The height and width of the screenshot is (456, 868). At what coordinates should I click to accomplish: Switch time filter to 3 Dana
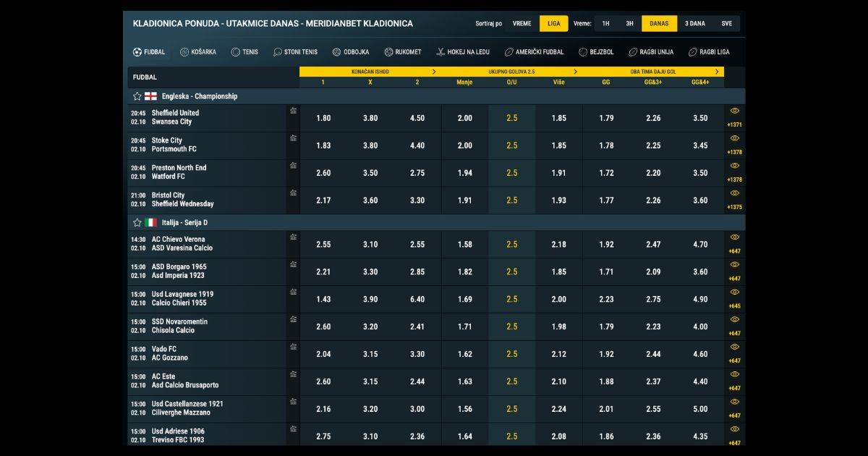694,24
